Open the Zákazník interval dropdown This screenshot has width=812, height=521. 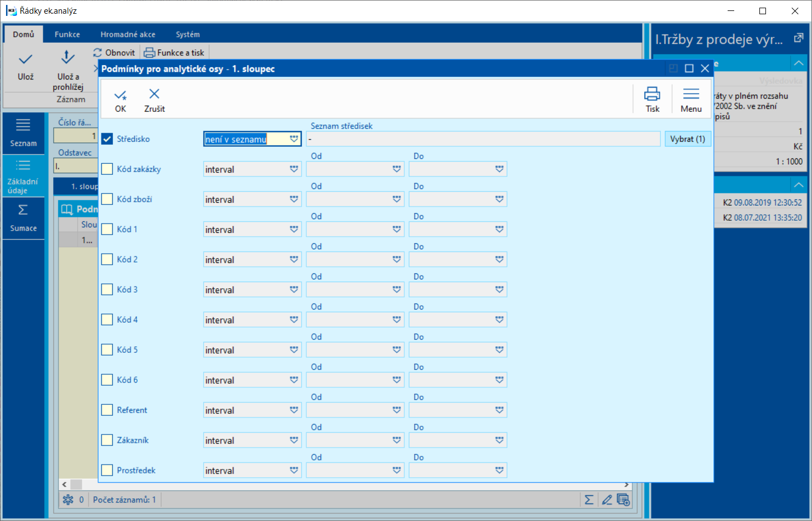(294, 440)
